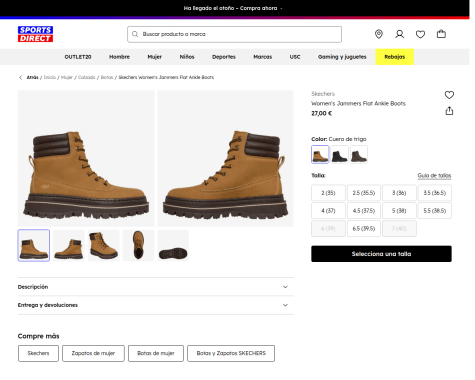Select the black boot color swatch
This screenshot has height=380, width=475.
pos(339,155)
